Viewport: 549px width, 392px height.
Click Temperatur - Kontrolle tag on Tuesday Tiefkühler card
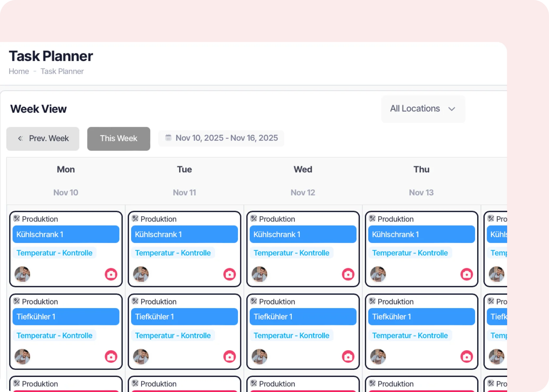click(173, 335)
